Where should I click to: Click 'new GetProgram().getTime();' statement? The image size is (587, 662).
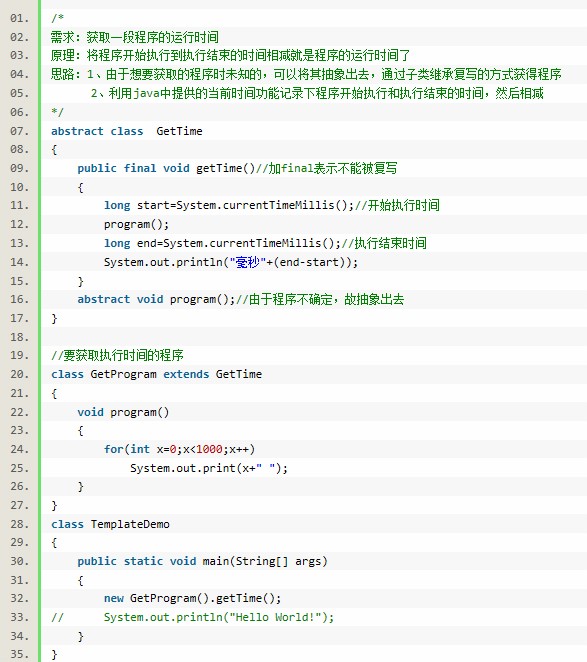click(192, 598)
